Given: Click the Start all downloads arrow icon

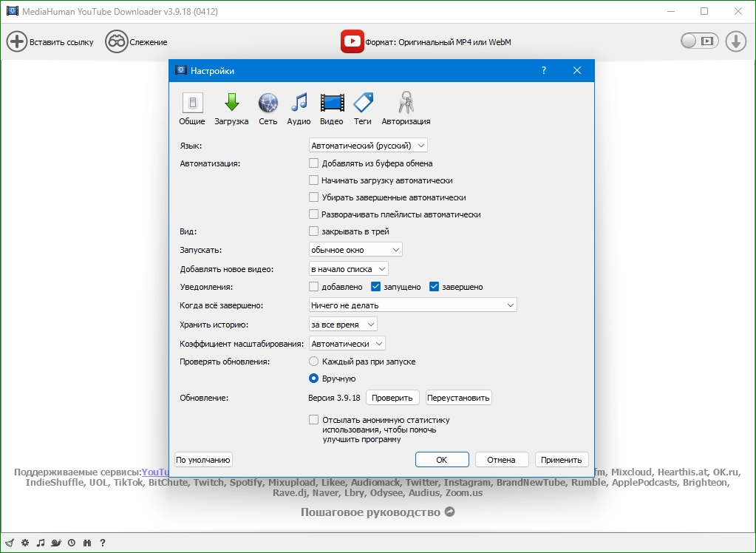Looking at the screenshot, I should pyautogui.click(x=736, y=41).
